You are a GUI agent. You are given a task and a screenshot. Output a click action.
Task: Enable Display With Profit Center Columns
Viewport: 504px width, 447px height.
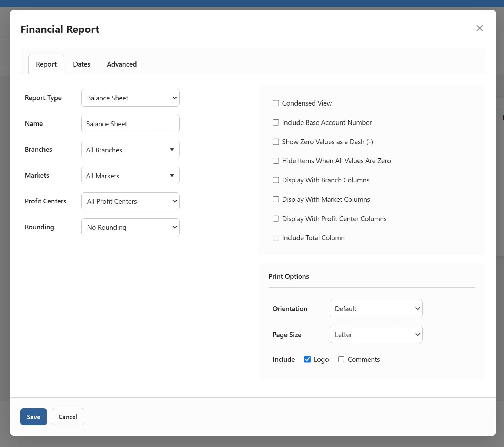(276, 219)
